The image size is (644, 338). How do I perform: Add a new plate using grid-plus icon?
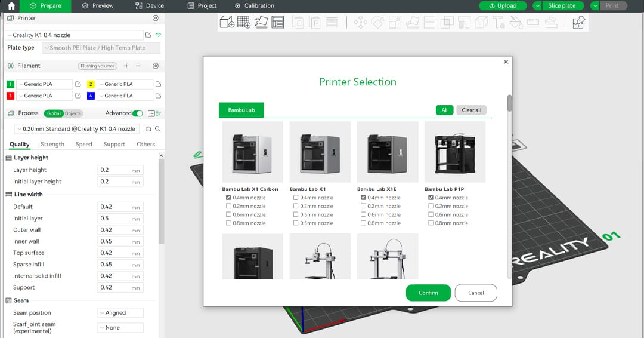coord(243,22)
